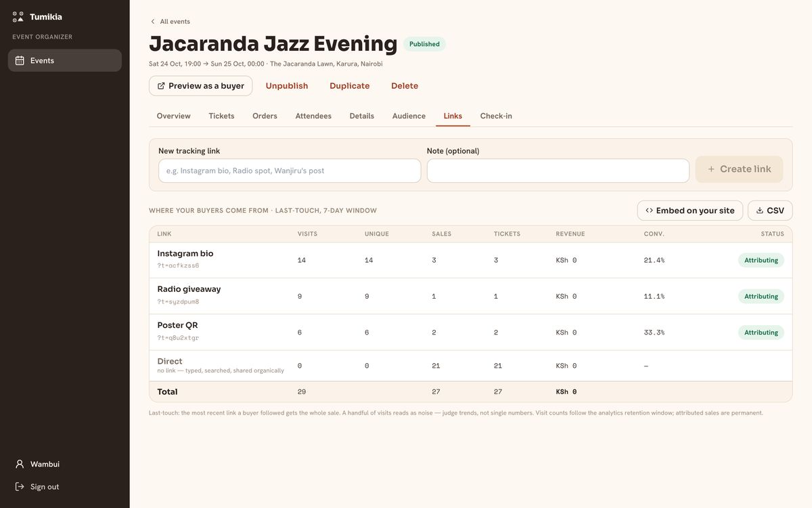
Task: Open the Overview tab
Action: [174, 116]
